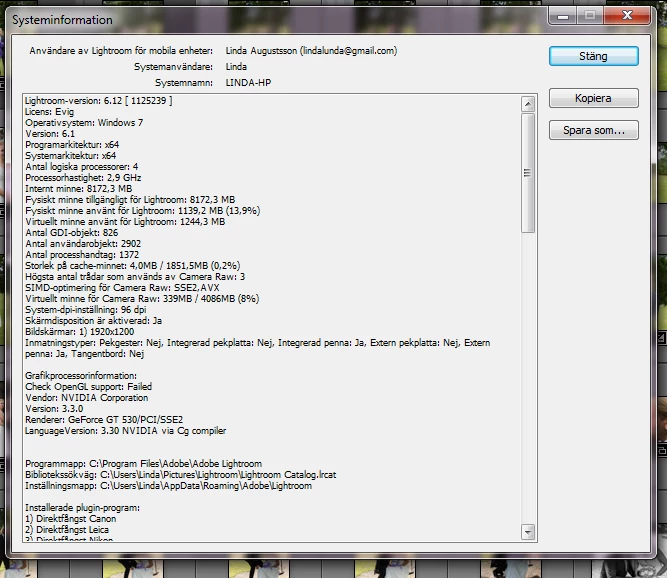The image size is (667, 578).
Task: Click the Systeminformation title bar text
Action: click(62, 20)
